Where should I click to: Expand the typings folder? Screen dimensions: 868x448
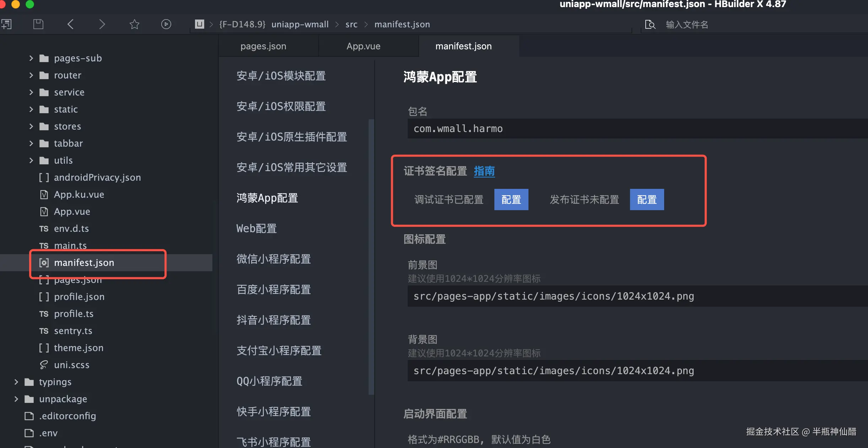pos(16,382)
